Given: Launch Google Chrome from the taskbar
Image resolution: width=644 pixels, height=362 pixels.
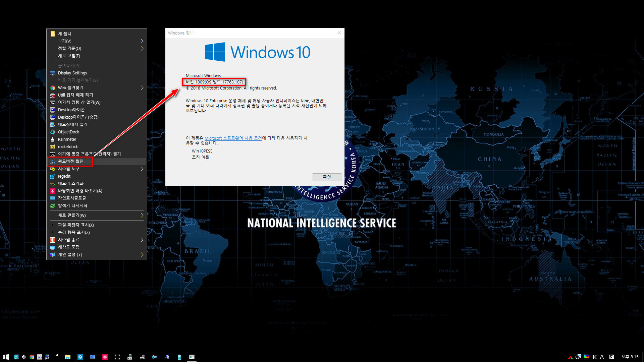Looking at the screenshot, I should pyautogui.click(x=32, y=357).
